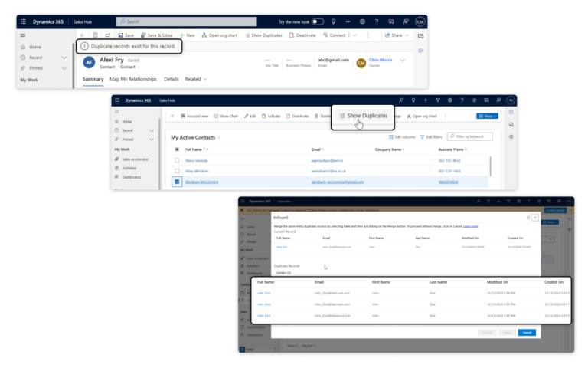This screenshot has width=588, height=368.
Task: Expand the record header chevron beside Chris Morris
Action: tap(403, 61)
